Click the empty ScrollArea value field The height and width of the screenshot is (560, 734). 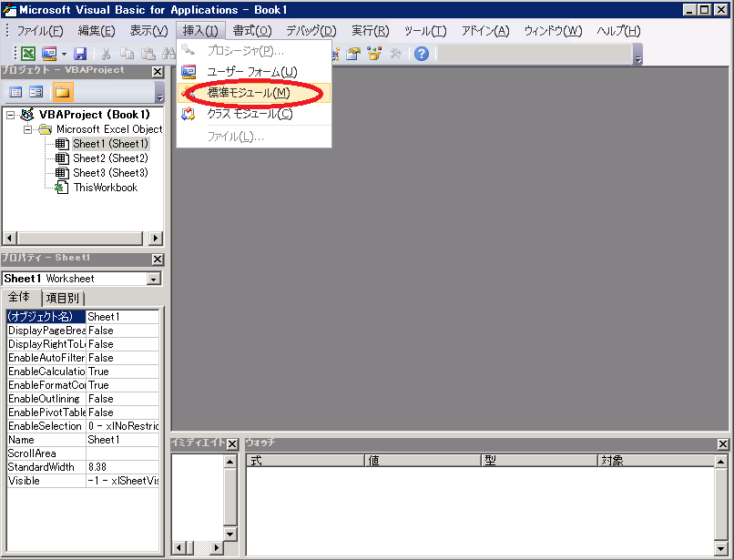click(x=123, y=453)
